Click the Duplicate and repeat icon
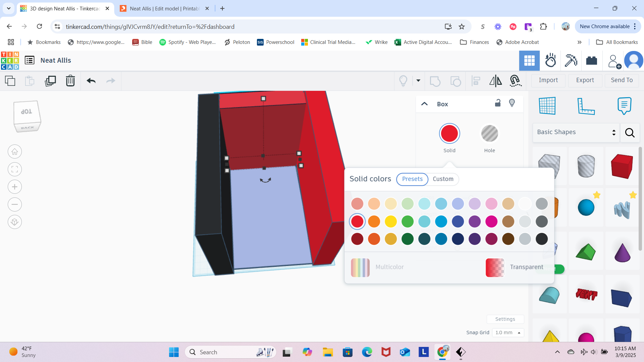The image size is (644, 362). coord(50,81)
